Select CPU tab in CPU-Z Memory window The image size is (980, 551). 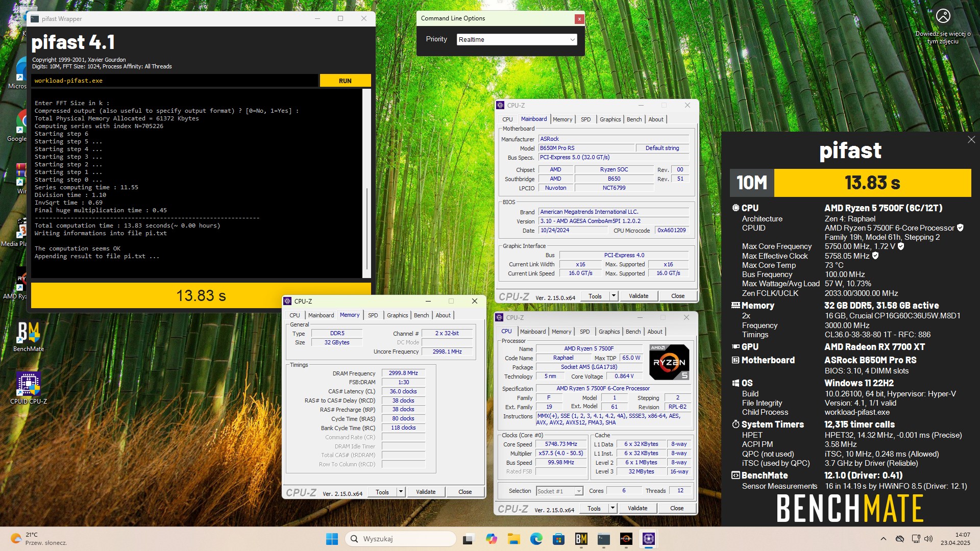point(295,315)
